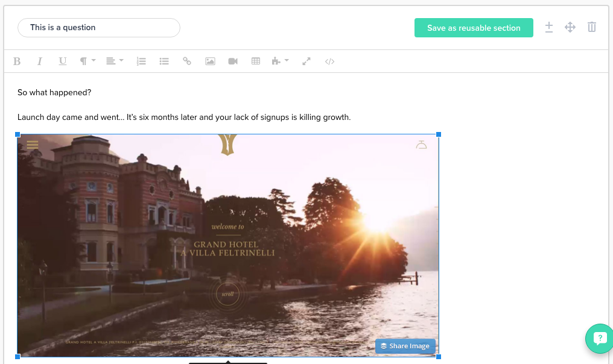The width and height of the screenshot is (613, 364).
Task: Toggle bold formatting
Action: [x=17, y=61]
